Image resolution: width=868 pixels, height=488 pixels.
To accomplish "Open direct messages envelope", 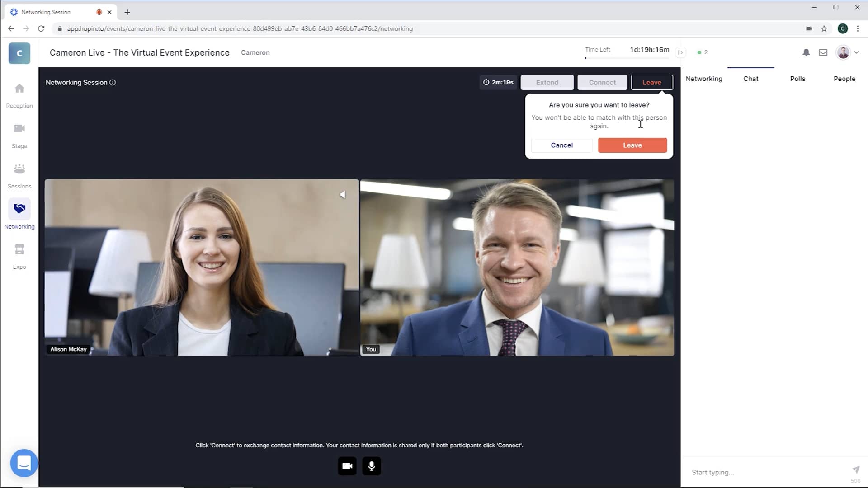I will (x=823, y=52).
